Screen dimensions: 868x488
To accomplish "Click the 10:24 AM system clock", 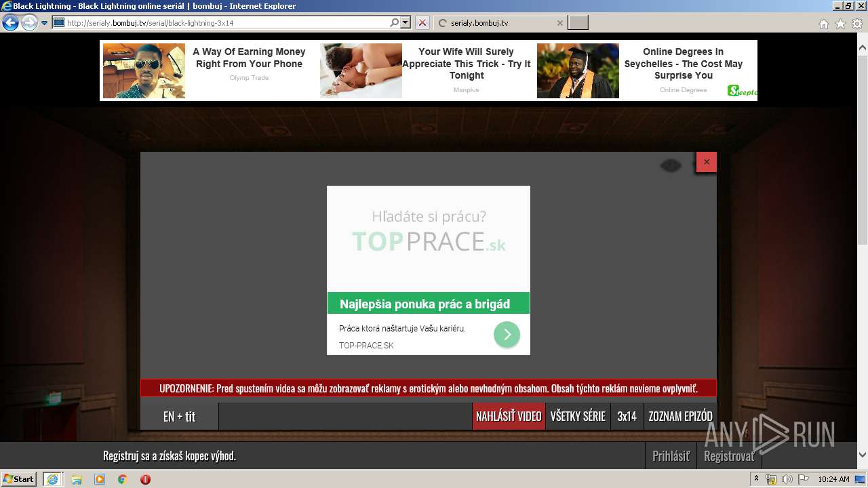I will [x=833, y=479].
